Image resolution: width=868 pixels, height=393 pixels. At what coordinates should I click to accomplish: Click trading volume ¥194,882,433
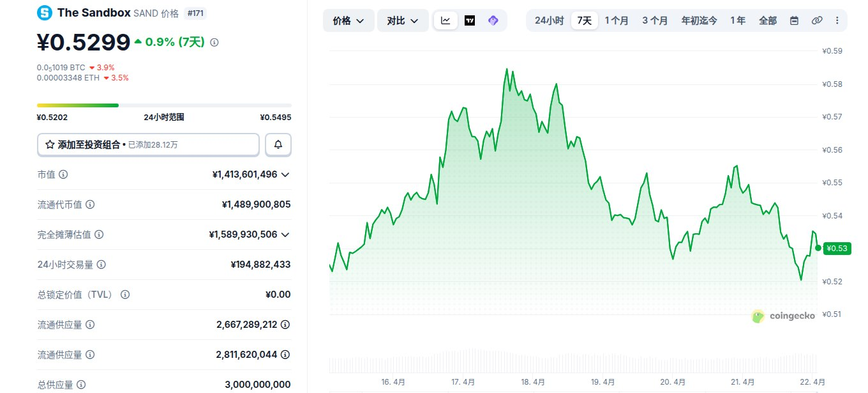point(260,265)
